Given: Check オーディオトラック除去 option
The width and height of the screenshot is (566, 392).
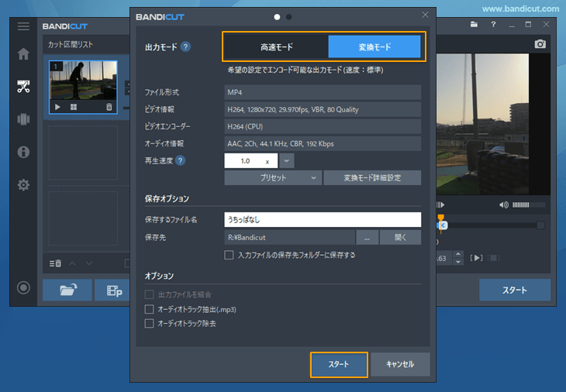Looking at the screenshot, I should [x=149, y=323].
